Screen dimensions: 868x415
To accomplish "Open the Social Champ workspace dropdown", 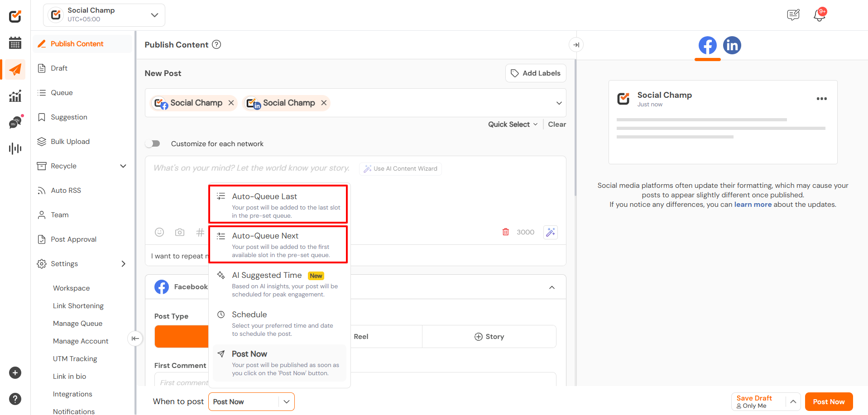I will pyautogui.click(x=104, y=15).
